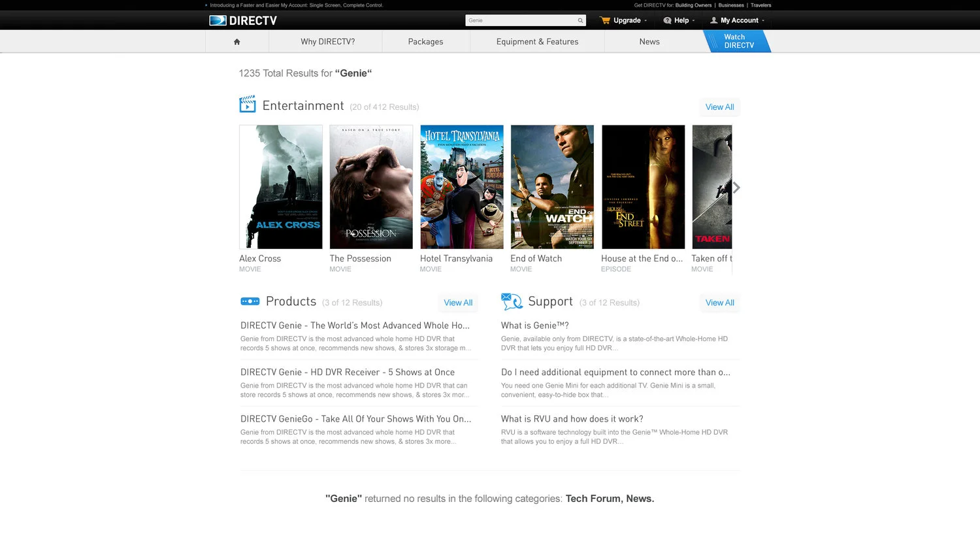This screenshot has height=536, width=980.
Task: Click the Upgrade shopping cart icon
Action: pyautogui.click(x=605, y=20)
